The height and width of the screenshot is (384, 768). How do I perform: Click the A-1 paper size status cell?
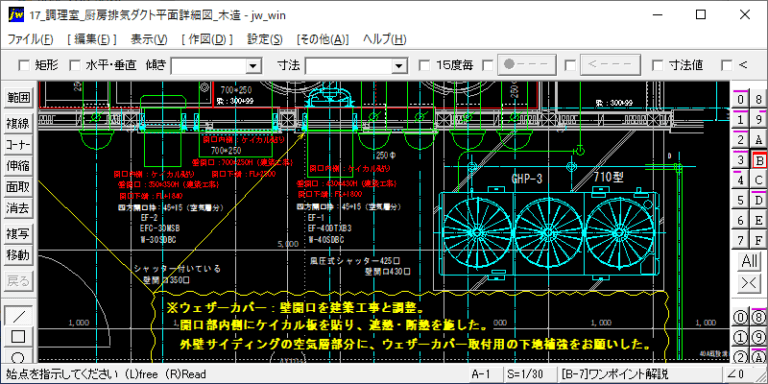click(x=485, y=375)
